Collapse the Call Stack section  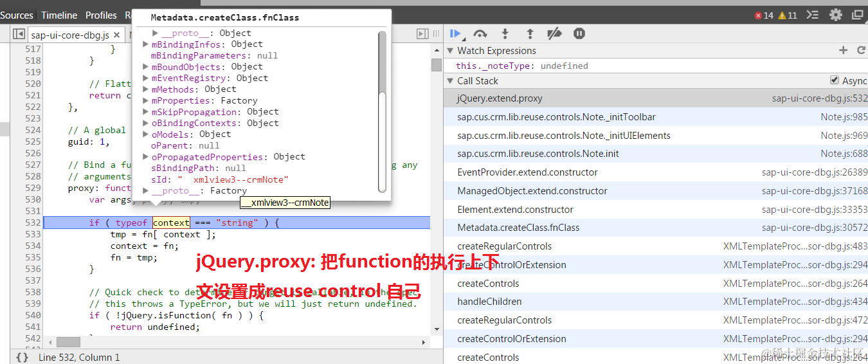pyautogui.click(x=450, y=81)
